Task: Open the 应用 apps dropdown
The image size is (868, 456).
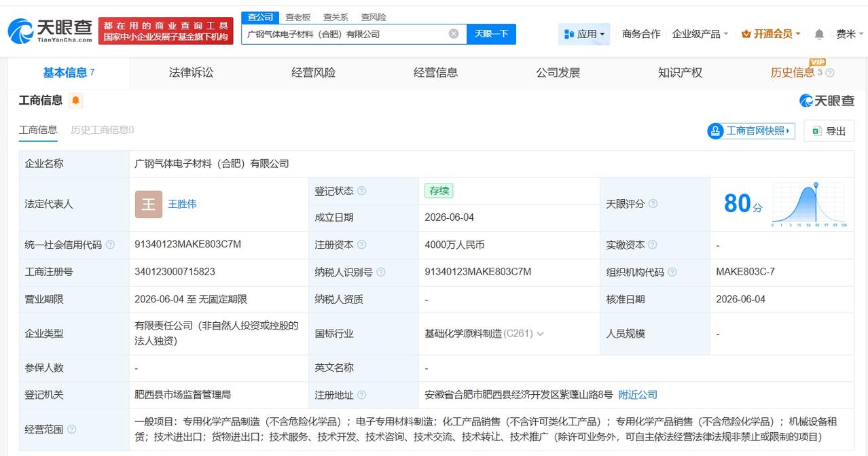Action: [584, 34]
